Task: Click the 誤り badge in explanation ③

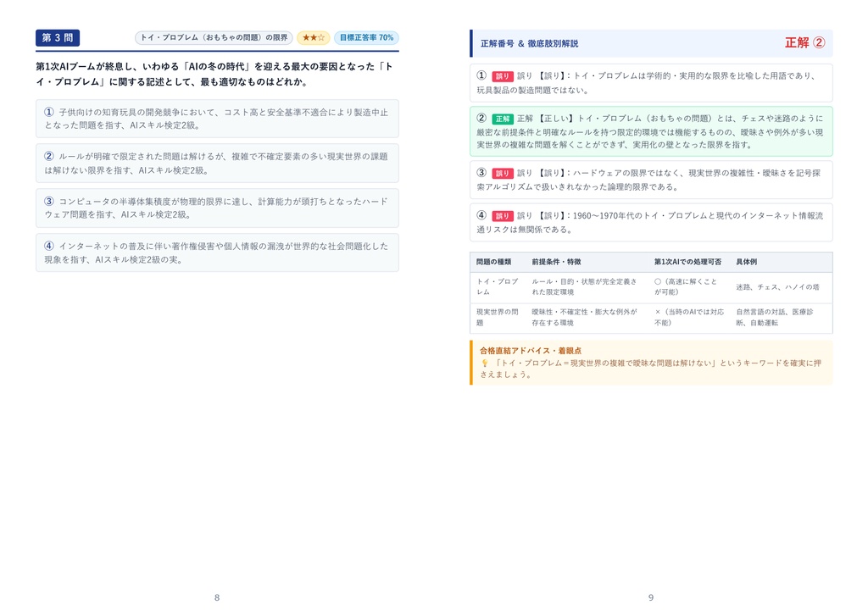Action: point(503,173)
